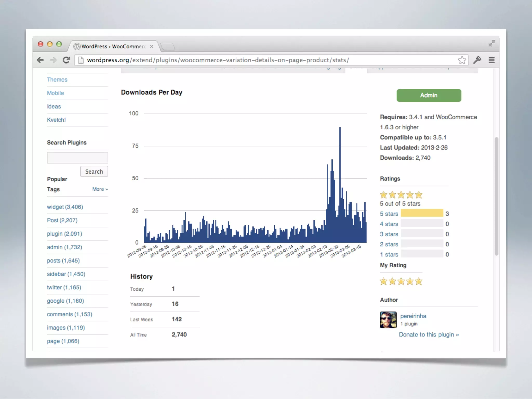This screenshot has width=532, height=399.
Task: Enter fullscreen with the expand arrows icon
Action: pos(491,43)
